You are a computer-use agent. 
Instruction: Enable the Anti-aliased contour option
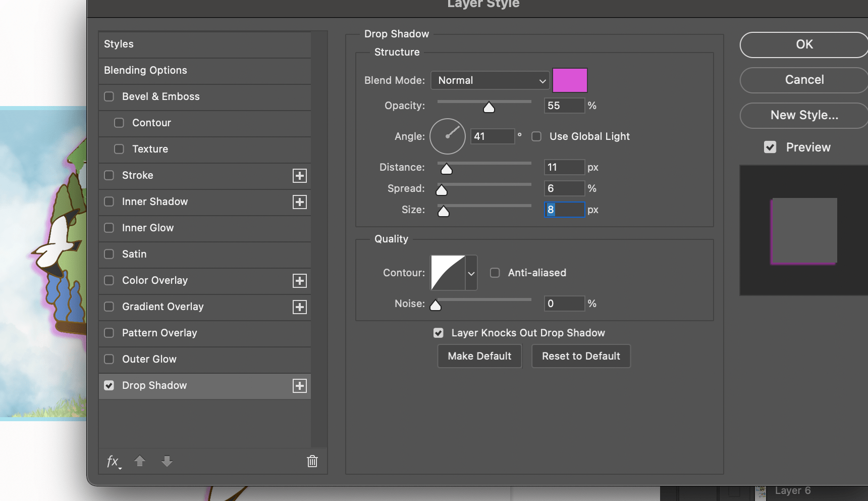(x=495, y=273)
